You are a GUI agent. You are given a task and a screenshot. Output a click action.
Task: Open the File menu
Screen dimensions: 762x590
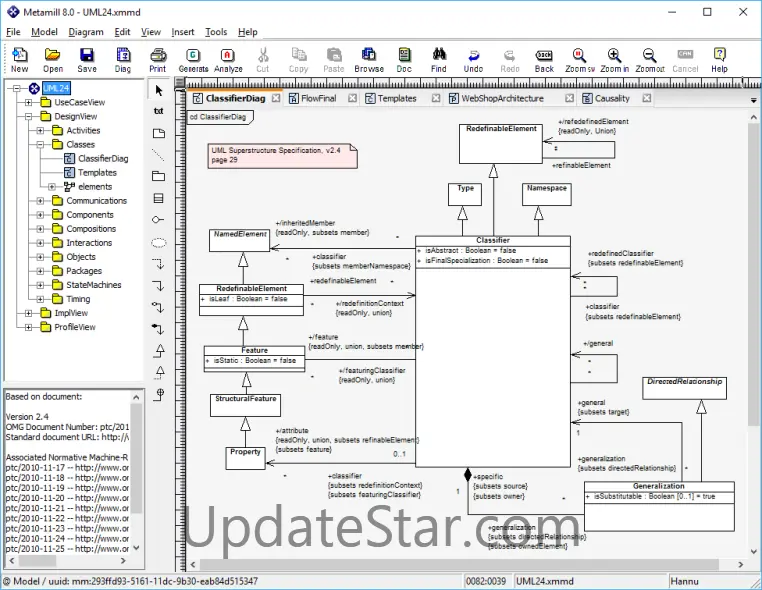click(x=13, y=32)
